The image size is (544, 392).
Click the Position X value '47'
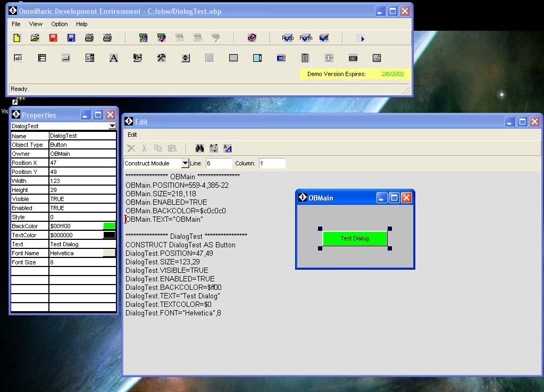[82, 163]
